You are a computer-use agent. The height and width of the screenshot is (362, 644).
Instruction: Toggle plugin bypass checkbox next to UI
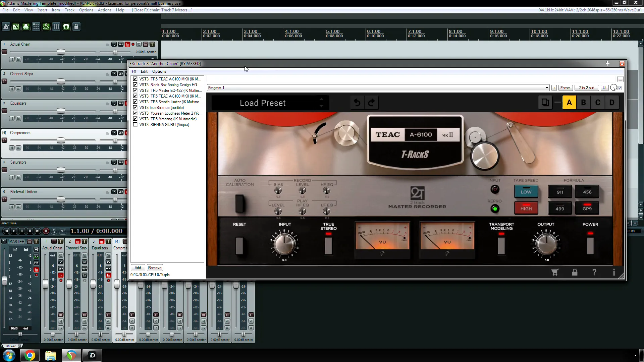620,88
